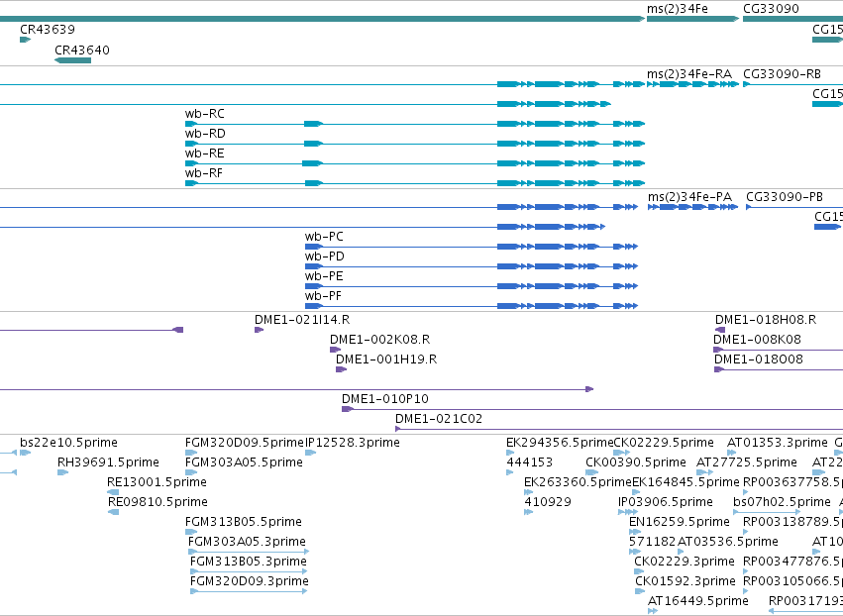Select EST label EN16259.5prime
843x616 pixels.
click(x=680, y=521)
